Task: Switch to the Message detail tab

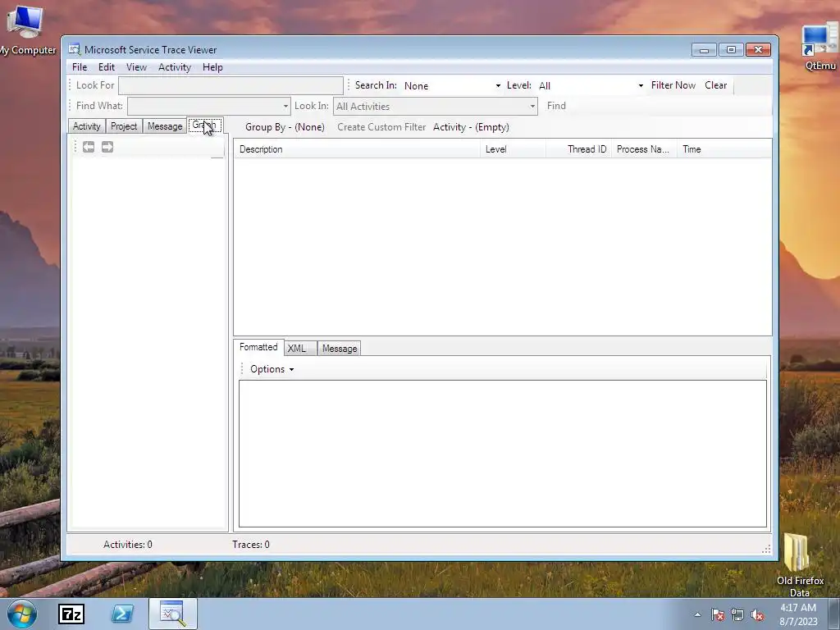Action: (x=339, y=348)
